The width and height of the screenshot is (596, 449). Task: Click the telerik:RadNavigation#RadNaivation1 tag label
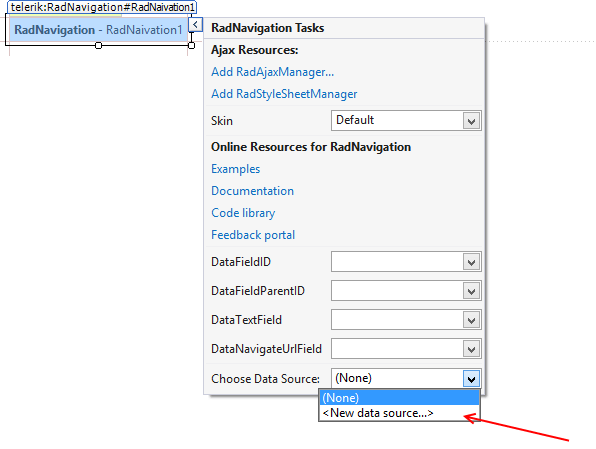(x=102, y=7)
